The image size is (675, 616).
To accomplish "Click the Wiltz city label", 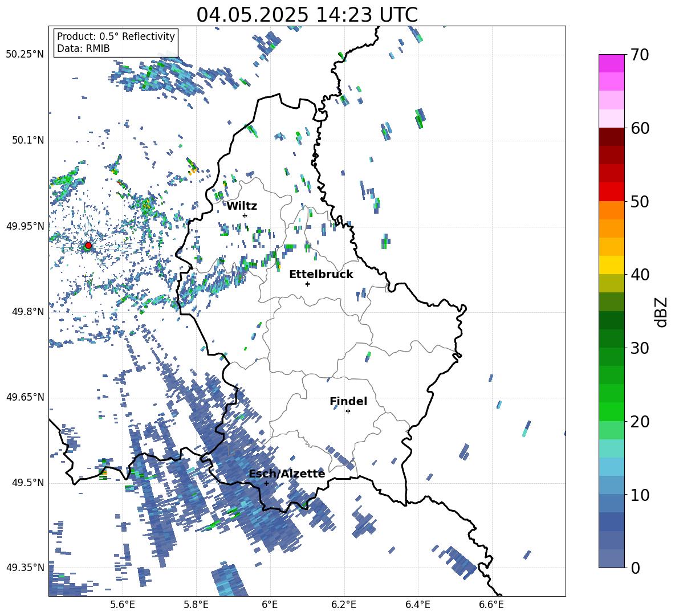I will [x=242, y=206].
